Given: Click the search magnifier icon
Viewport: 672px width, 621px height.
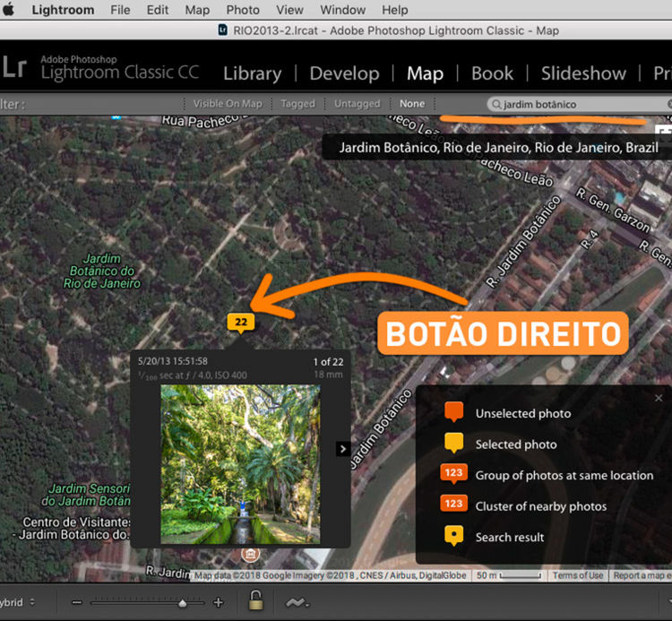Looking at the screenshot, I should (x=496, y=104).
